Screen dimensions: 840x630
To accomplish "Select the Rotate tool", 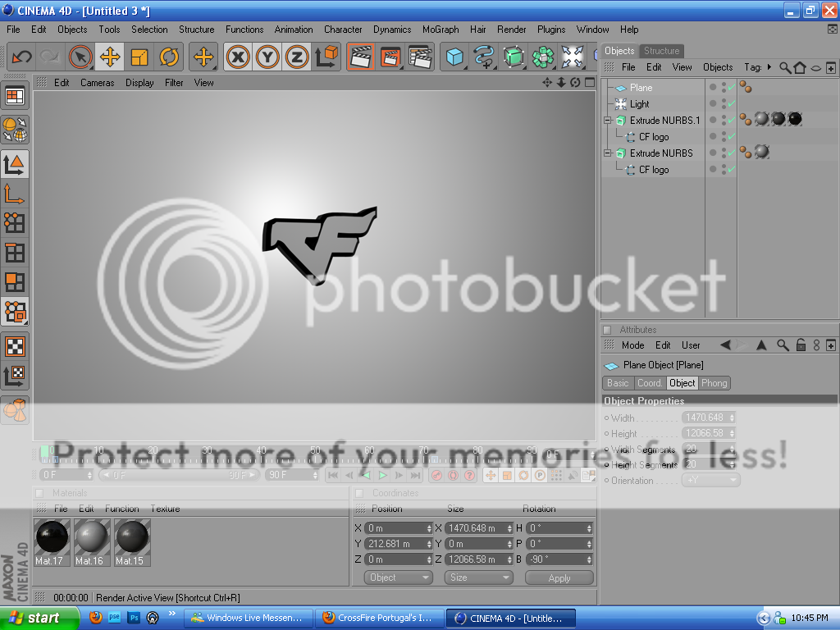I will tap(169, 57).
